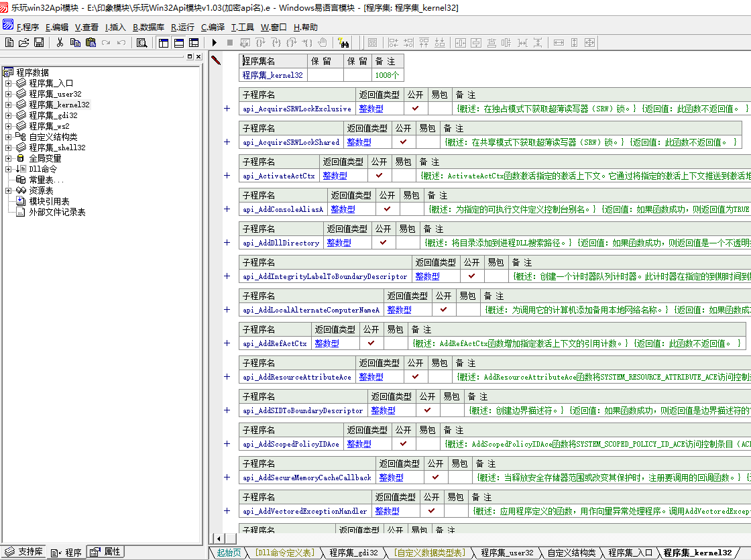Click the Cut scissors icon
Image resolution: width=751 pixels, height=560 pixels.
click(x=60, y=42)
